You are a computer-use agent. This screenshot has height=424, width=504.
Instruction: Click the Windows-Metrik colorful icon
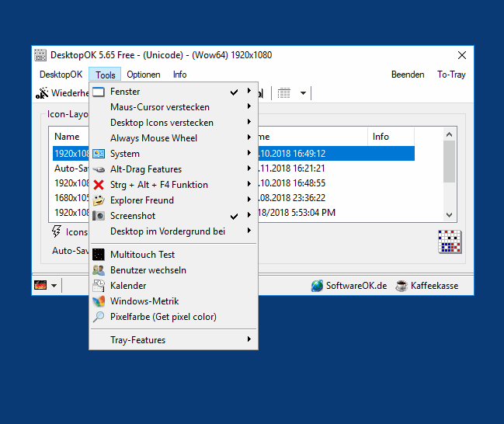pos(99,301)
